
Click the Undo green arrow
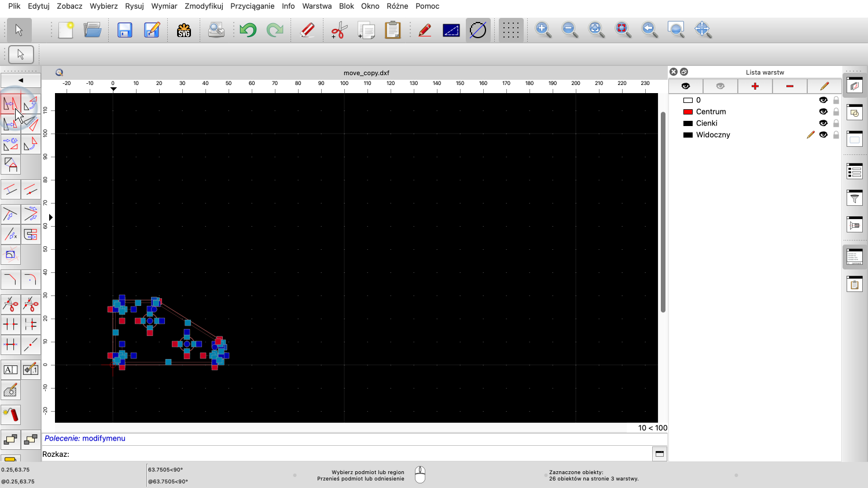pyautogui.click(x=248, y=30)
